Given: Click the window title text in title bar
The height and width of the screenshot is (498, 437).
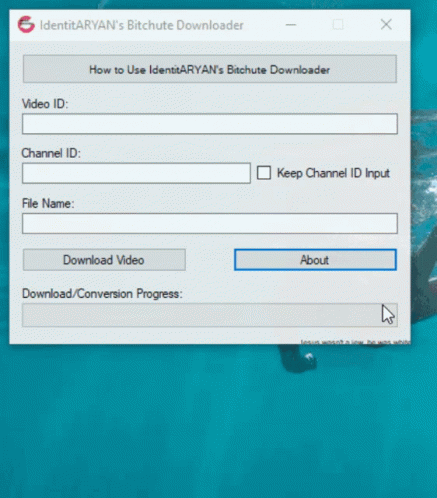Looking at the screenshot, I should [142, 25].
